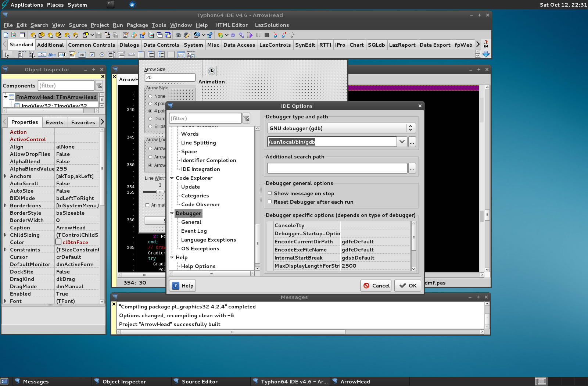
Task: Select the pointer selection tool in palette
Action: pos(7,55)
